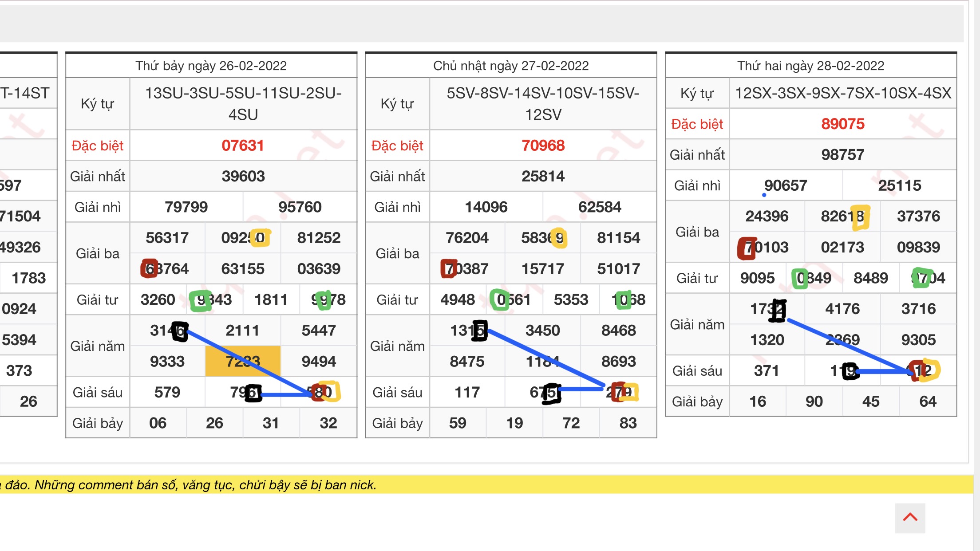Click first prize number 39603
The width and height of the screenshot is (980, 551).
(243, 176)
